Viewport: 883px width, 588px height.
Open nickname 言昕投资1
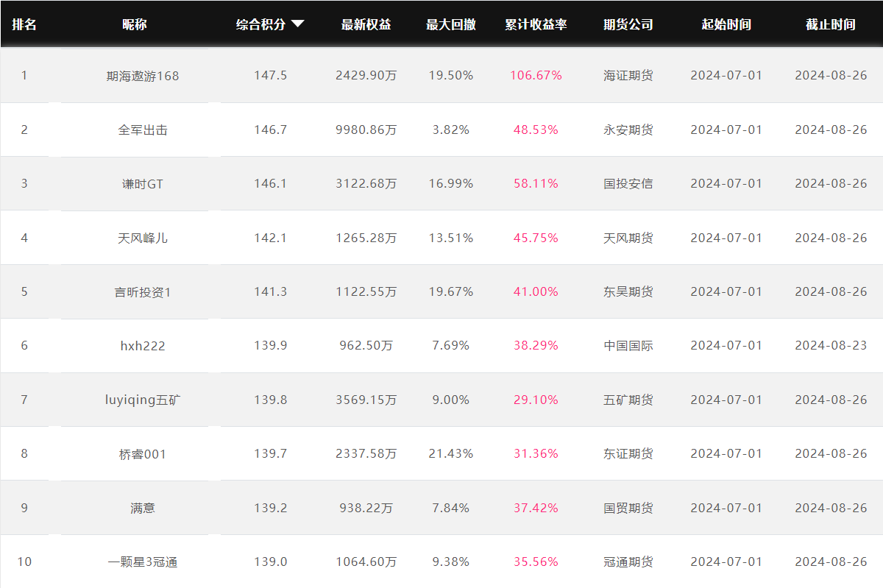point(143,292)
